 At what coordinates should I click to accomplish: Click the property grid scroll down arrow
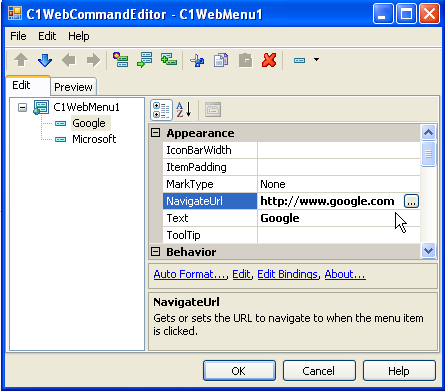pos(428,250)
